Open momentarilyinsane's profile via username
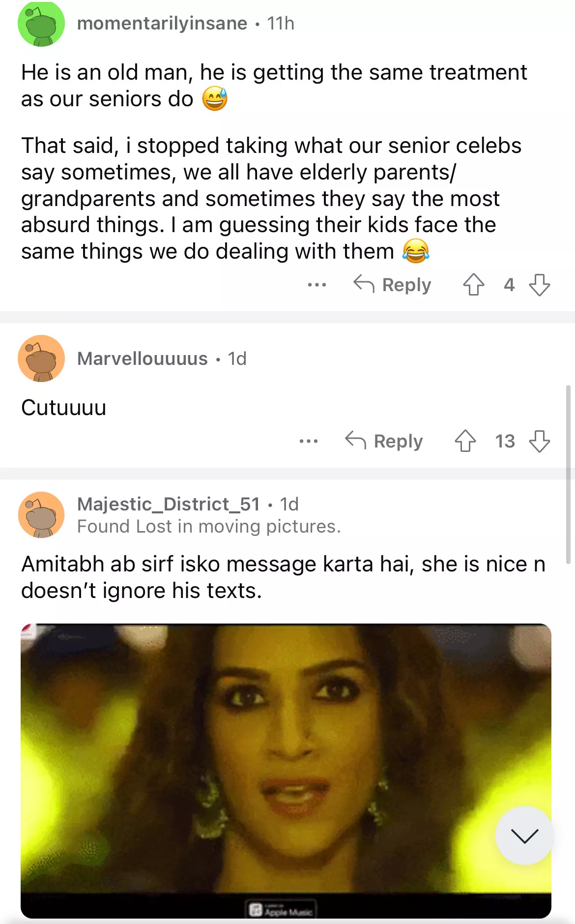Viewport: 575px width, 924px height. [162, 23]
